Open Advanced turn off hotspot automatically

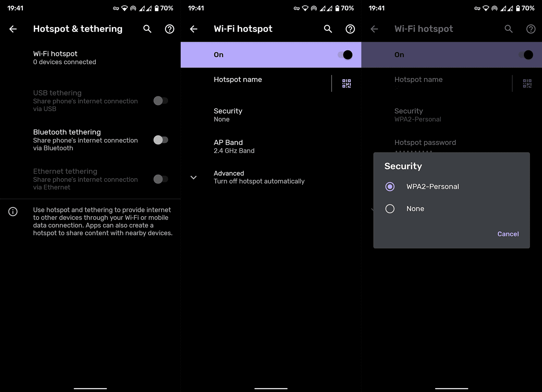[271, 177]
